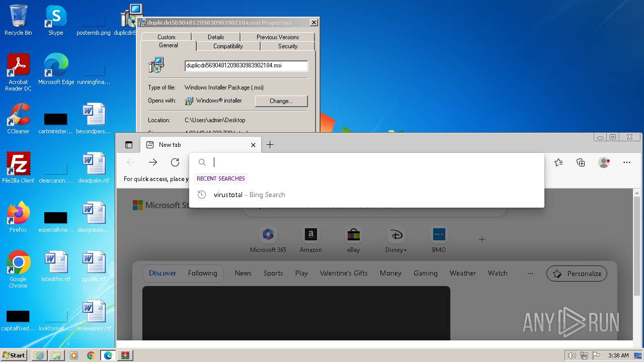Image resolution: width=644 pixels, height=362 pixels.
Task: Select the Discover feed tab
Action: (x=163, y=273)
